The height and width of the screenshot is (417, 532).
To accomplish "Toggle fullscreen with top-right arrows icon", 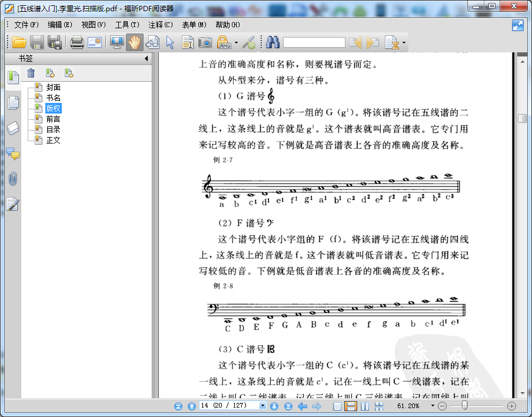I will coord(518,25).
